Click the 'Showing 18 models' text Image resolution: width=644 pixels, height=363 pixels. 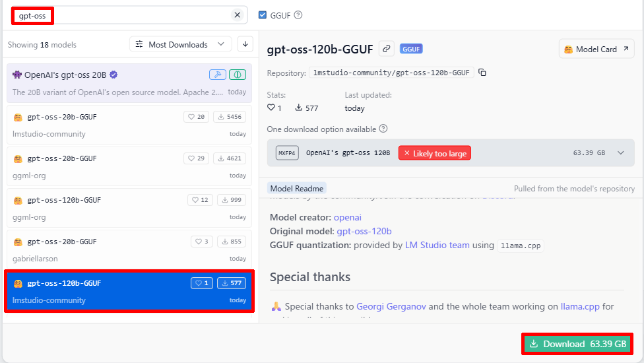tap(42, 45)
